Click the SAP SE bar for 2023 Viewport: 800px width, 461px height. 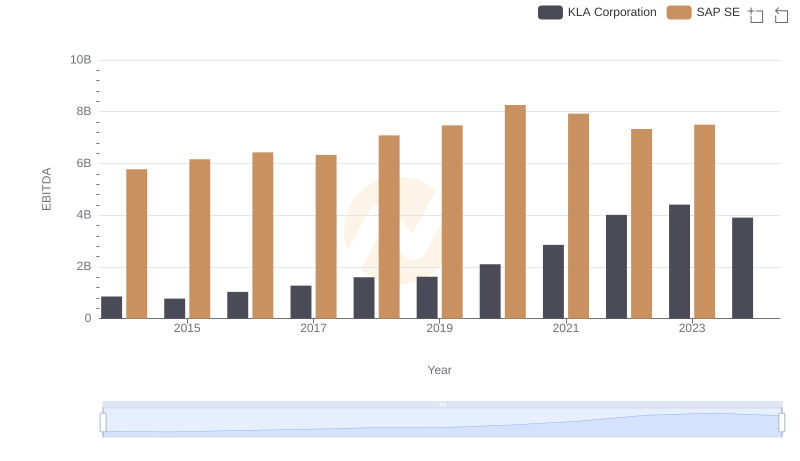[x=705, y=221]
